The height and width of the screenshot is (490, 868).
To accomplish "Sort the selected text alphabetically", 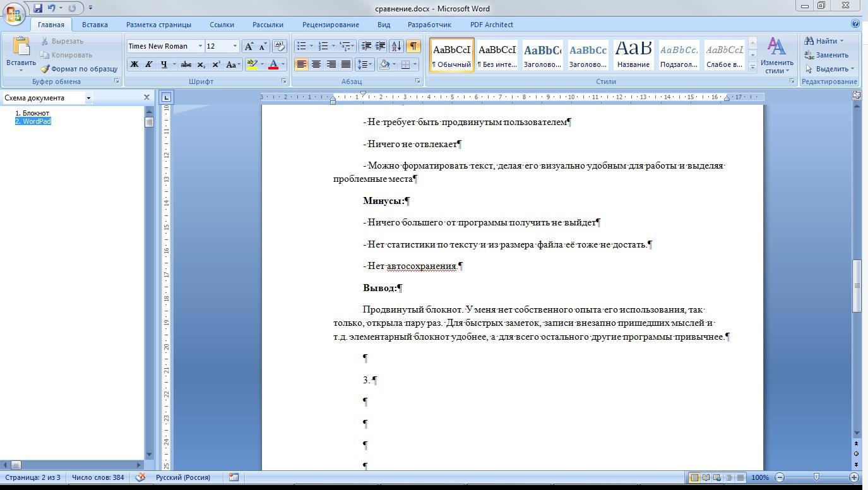I will click(x=396, y=46).
